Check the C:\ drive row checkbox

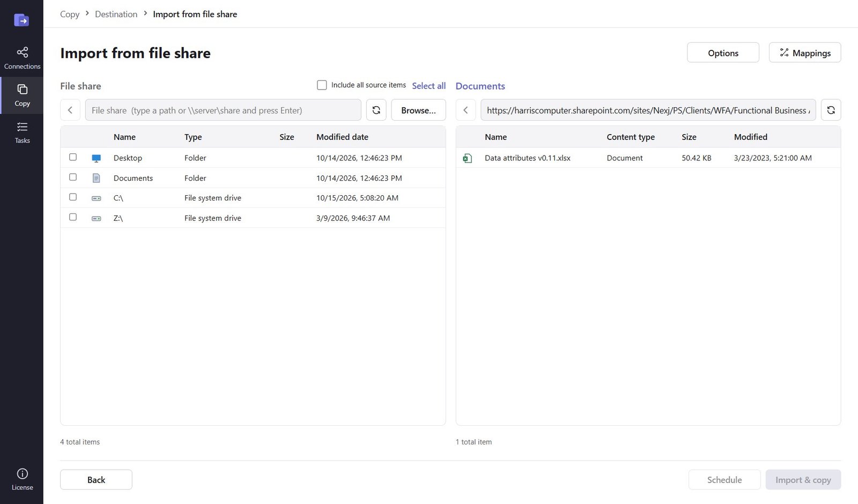[73, 197]
